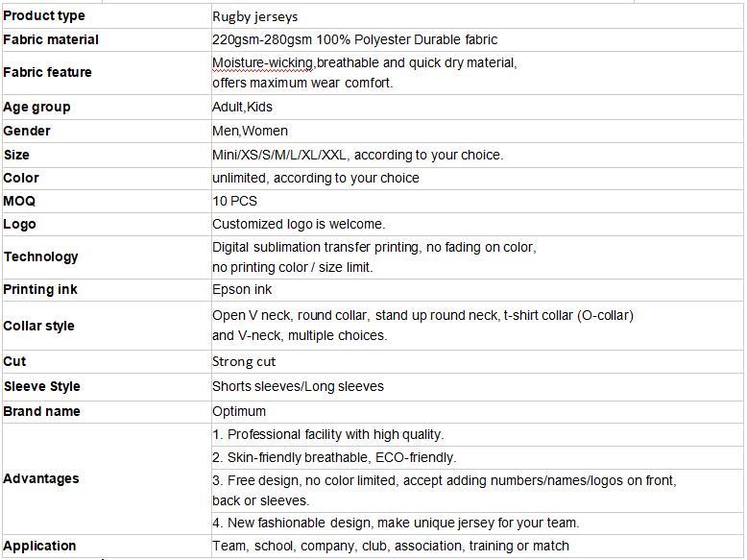Viewport: 747px width, 560px height.
Task: Select the 'Sleeve Style' label cell
Action: point(107,387)
